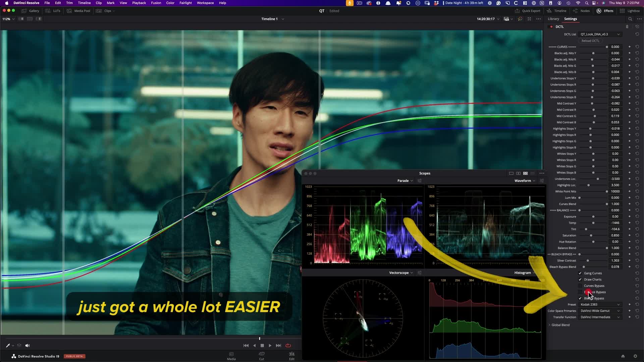Viewport: 644px width, 362px height.
Task: Switch to the Library tab
Action: [x=553, y=19]
